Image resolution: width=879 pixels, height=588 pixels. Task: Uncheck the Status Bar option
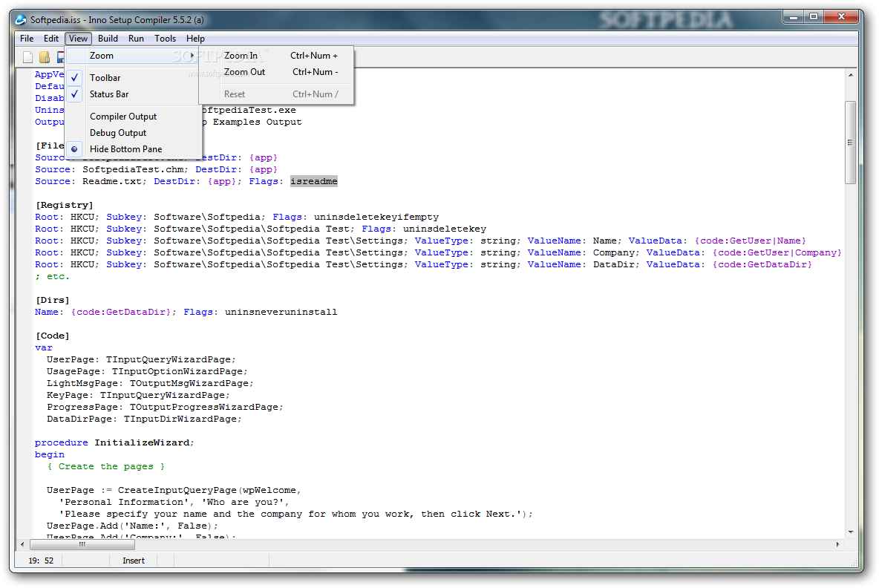134,94
